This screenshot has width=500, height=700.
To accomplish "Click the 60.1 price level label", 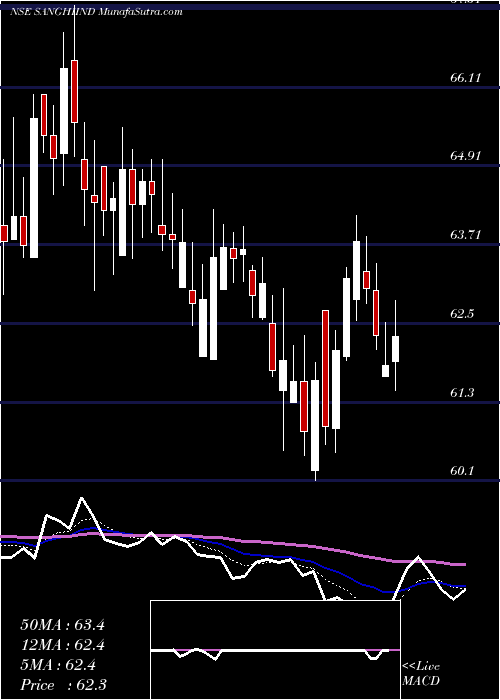I will tap(462, 471).
